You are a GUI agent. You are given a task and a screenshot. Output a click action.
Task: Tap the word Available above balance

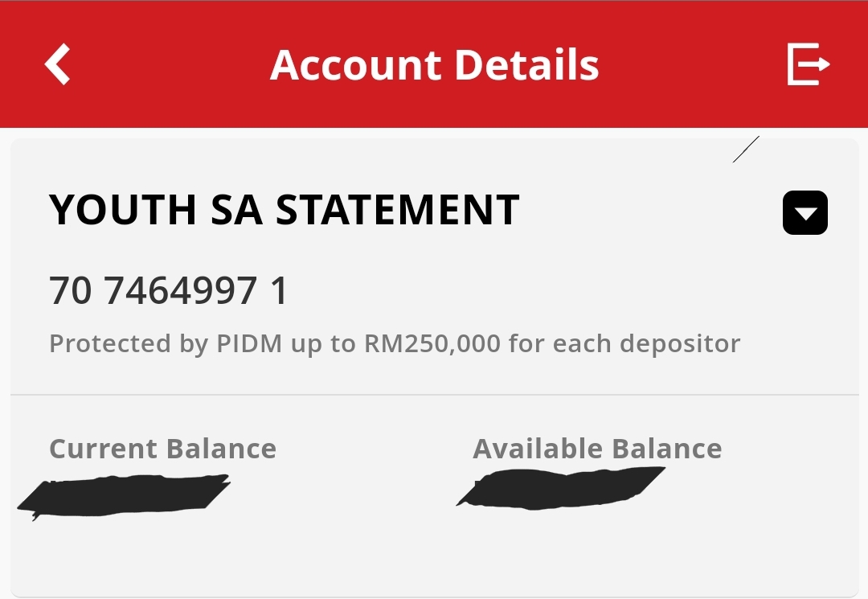pos(537,449)
